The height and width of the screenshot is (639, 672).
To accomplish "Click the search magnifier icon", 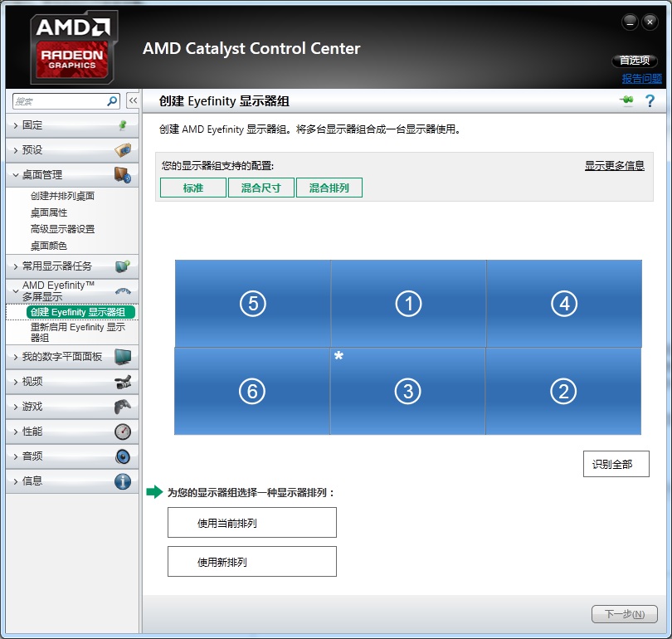I will coord(112,101).
